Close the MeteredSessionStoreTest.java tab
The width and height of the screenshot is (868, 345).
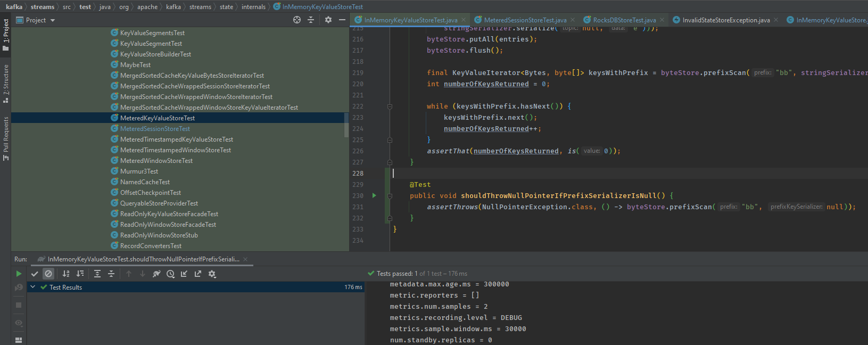point(573,20)
